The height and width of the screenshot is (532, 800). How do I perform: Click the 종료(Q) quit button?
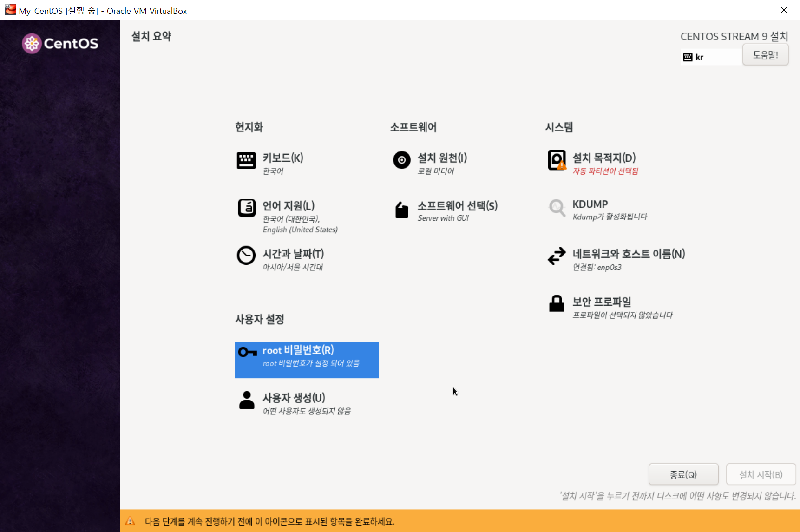683,474
